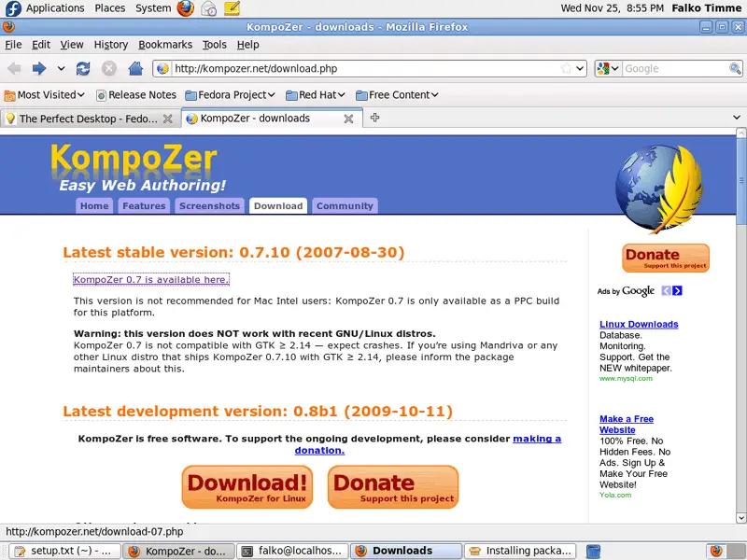Reload the page with the refresh icon
The height and width of the screenshot is (560, 747).
coord(83,68)
